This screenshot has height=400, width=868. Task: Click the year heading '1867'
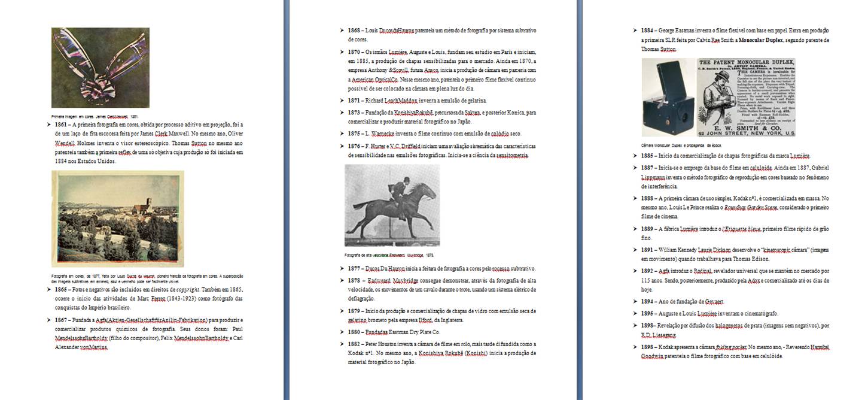pyautogui.click(x=60, y=320)
